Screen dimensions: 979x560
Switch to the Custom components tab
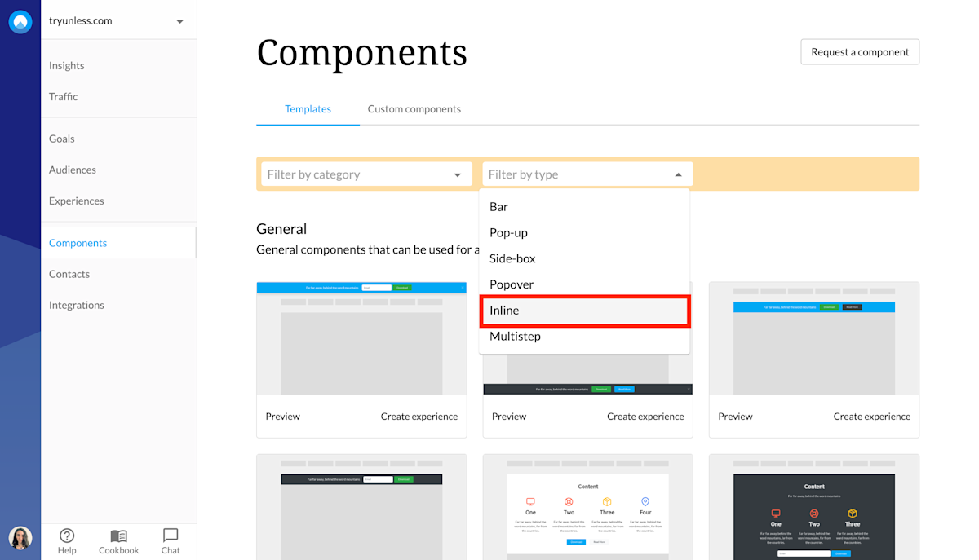pyautogui.click(x=414, y=108)
